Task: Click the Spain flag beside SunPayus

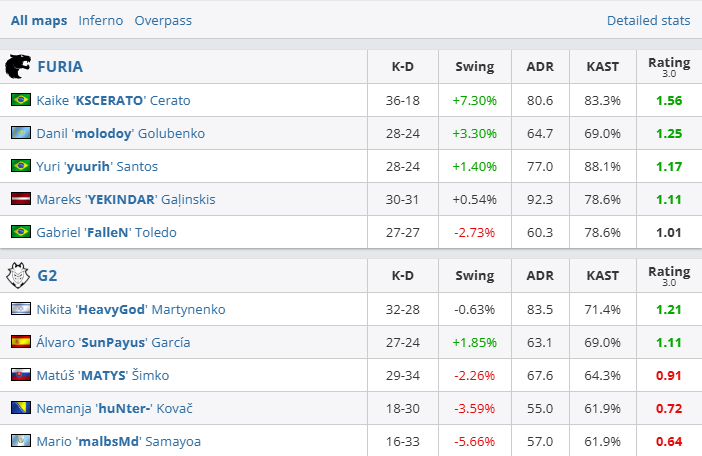Action: point(20,342)
